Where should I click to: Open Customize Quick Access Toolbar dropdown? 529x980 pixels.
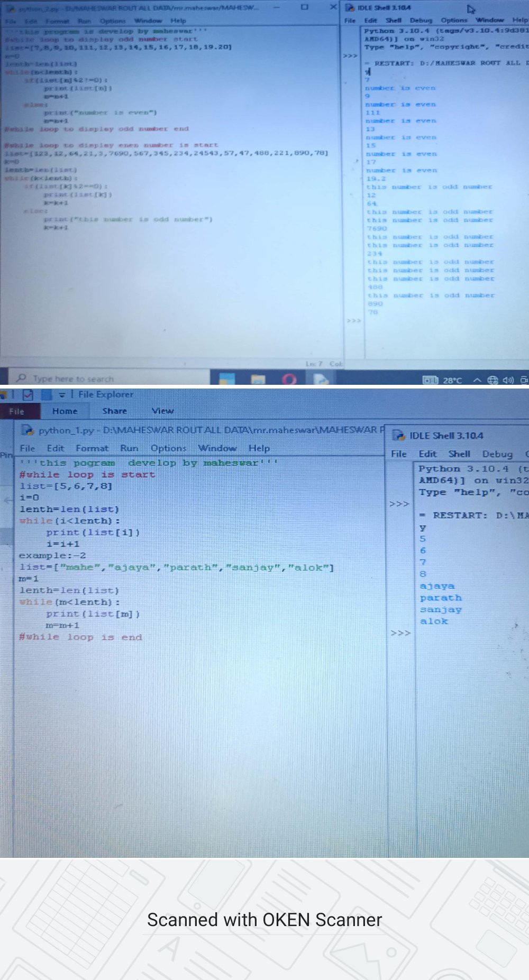[62, 394]
